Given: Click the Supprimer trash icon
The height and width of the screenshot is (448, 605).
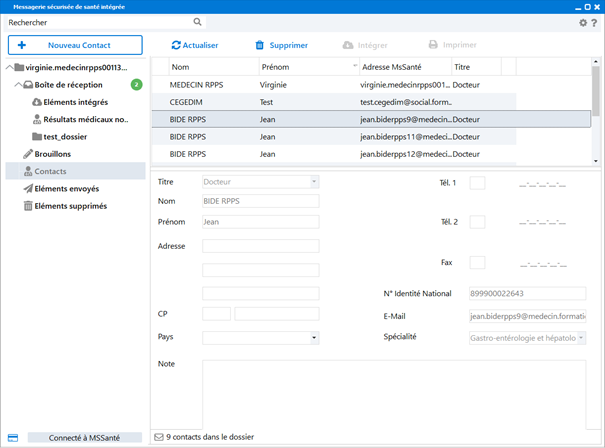Looking at the screenshot, I should coord(260,45).
